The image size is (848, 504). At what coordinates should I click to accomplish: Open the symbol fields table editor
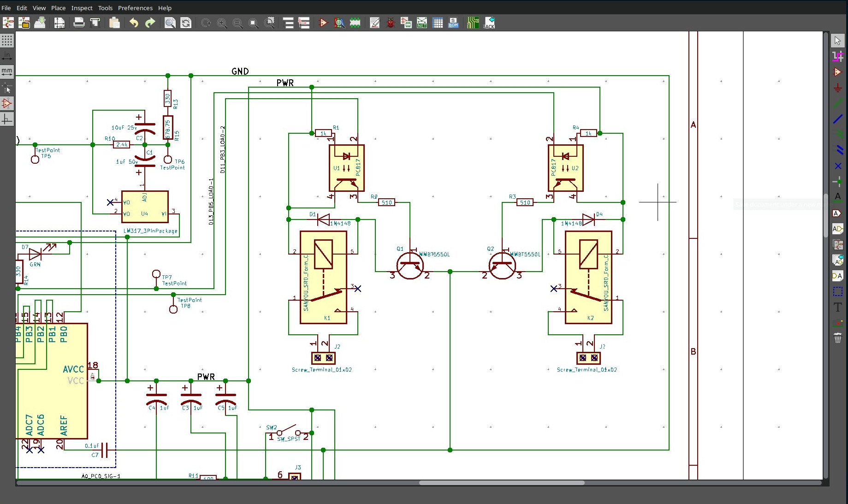(x=438, y=23)
